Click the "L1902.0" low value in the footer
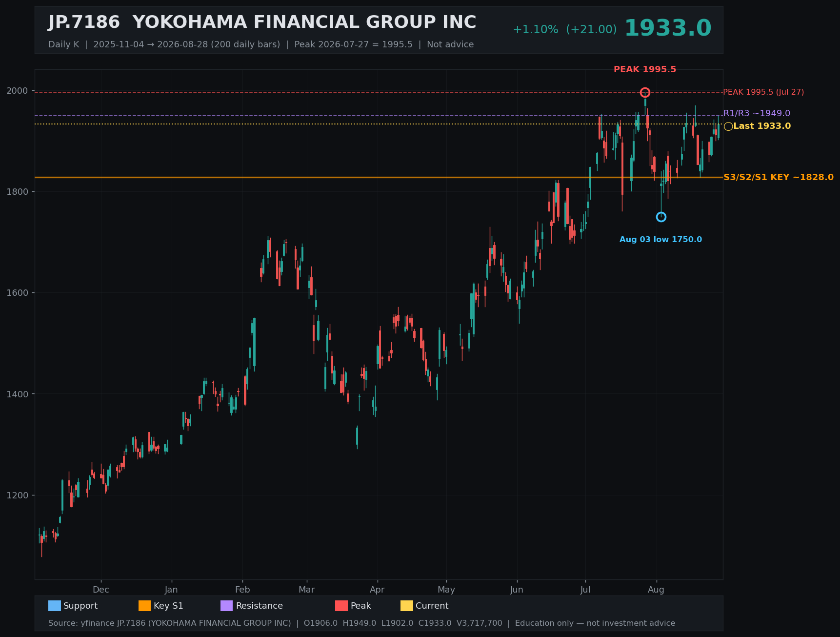Viewport: 840px width, 637px height. coord(397,623)
